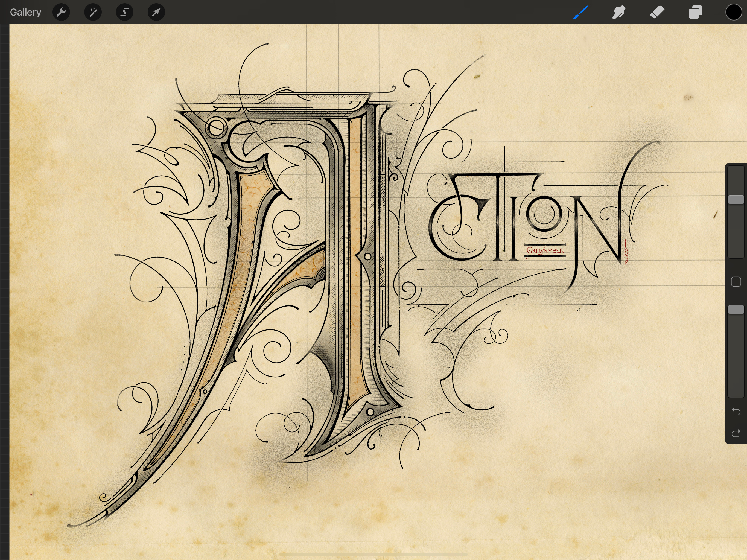Tap the red Gallivember text on canvas
Screen dimensions: 747x560
545,251
